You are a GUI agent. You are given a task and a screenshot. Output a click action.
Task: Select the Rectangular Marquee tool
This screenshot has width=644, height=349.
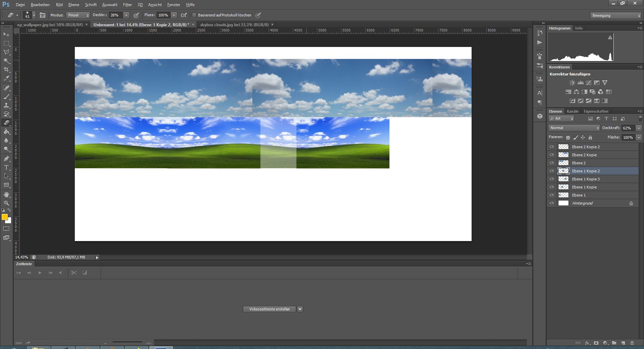click(6, 43)
